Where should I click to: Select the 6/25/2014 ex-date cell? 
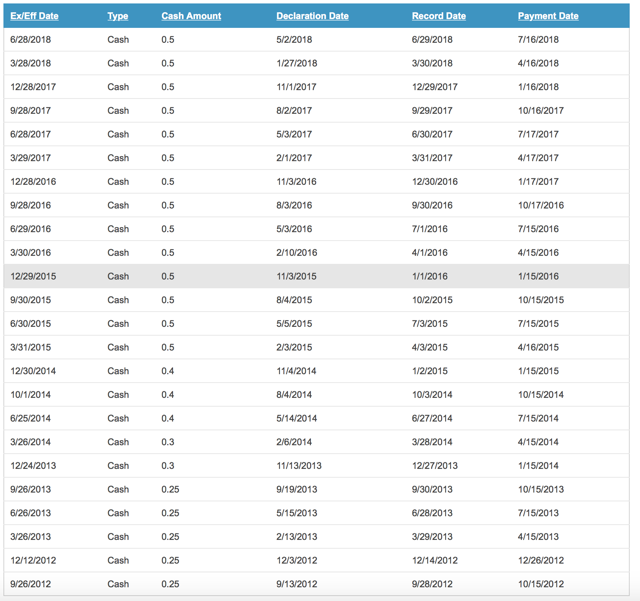tap(31, 418)
